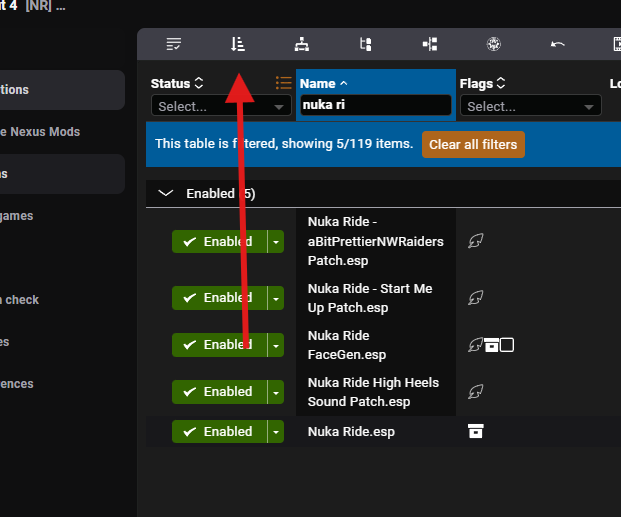The image size is (621, 517).
Task: Toggle Enabled status of Nuka Ride.esp
Action: click(x=219, y=431)
